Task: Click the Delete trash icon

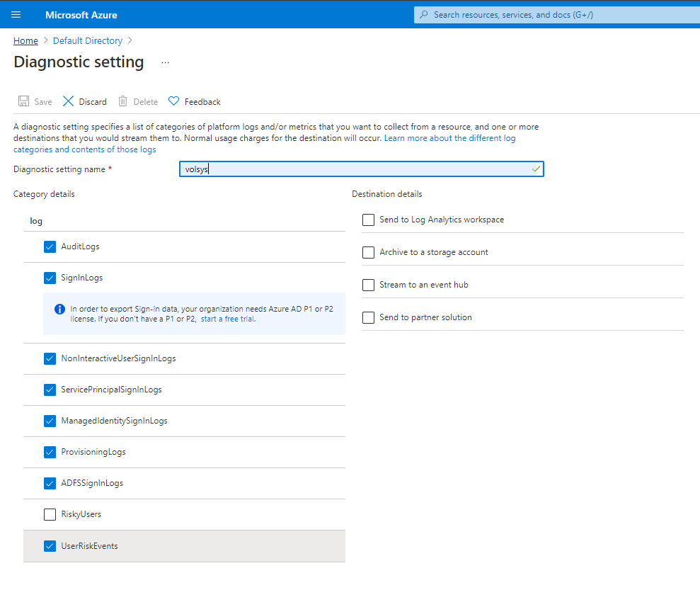Action: 123,101
